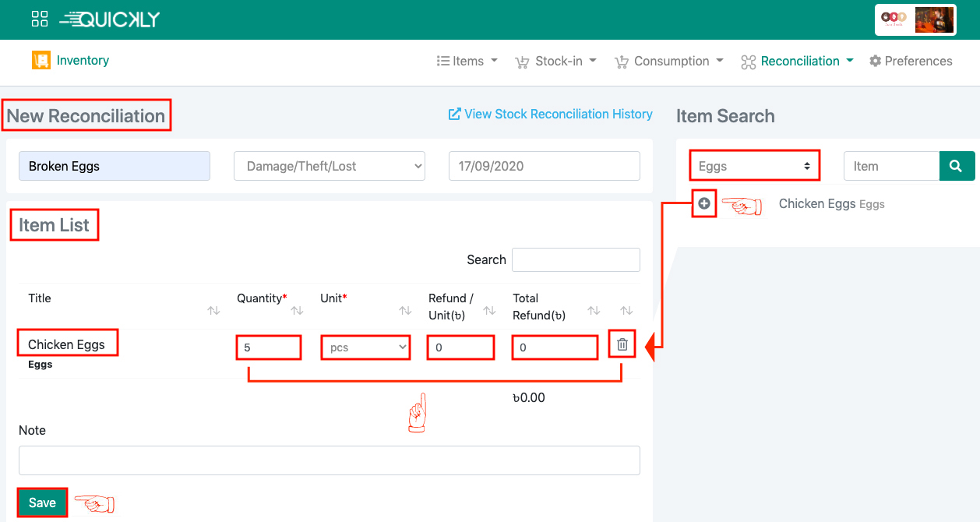Open View Stock Reconciliation History link
The height and width of the screenshot is (522, 980).
tap(550, 114)
